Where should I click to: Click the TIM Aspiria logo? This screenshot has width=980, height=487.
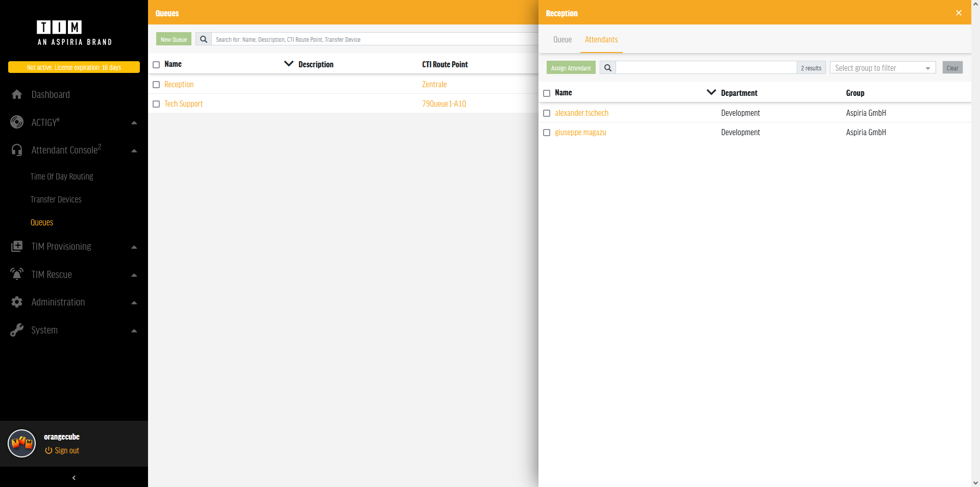point(75,33)
